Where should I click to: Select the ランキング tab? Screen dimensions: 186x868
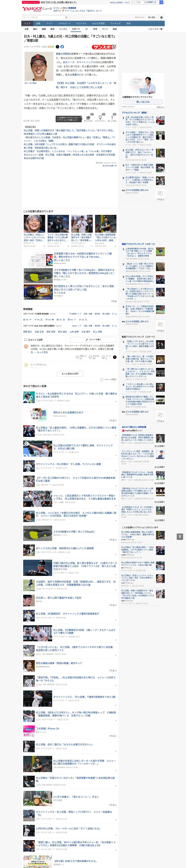[x=115, y=24]
